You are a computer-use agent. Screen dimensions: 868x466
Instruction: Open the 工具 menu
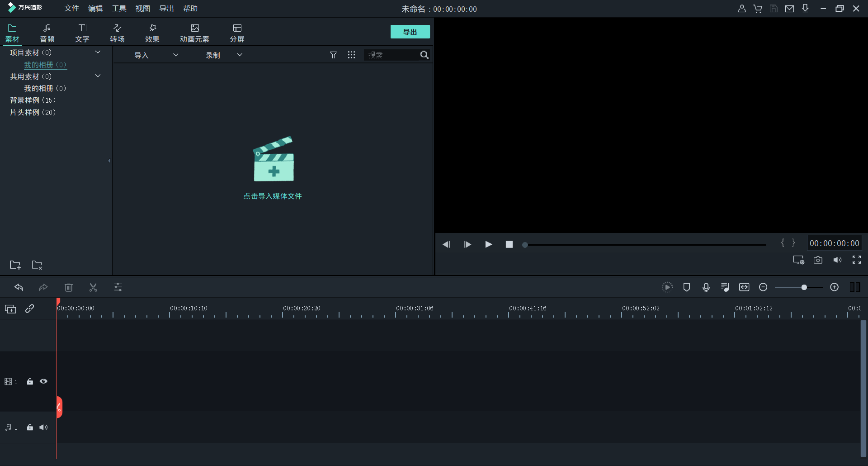[x=119, y=9]
